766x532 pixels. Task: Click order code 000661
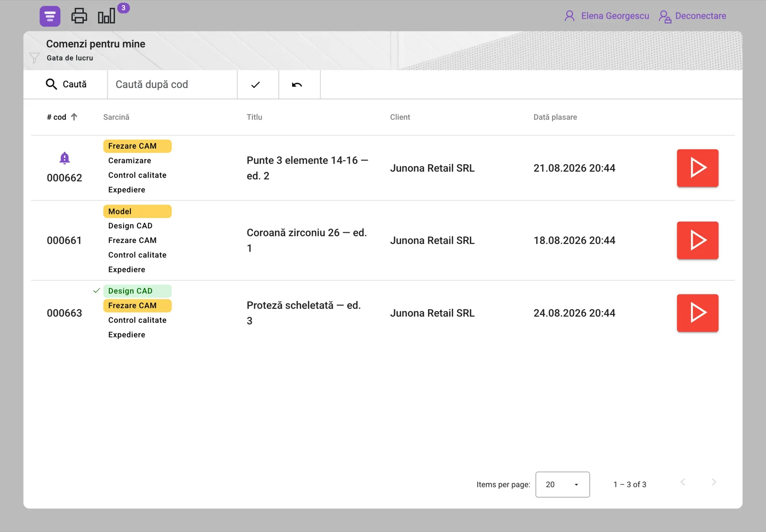tap(65, 240)
